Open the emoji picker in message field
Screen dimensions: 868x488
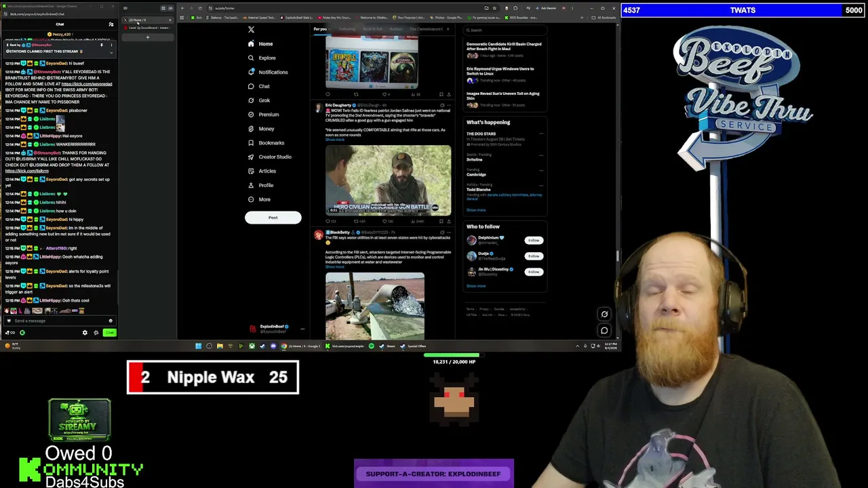point(111,321)
